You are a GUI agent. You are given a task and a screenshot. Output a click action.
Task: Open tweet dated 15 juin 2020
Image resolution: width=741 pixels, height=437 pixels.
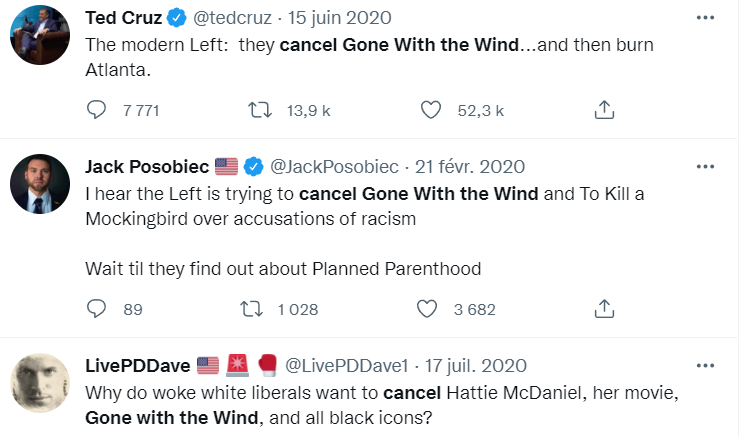point(340,18)
